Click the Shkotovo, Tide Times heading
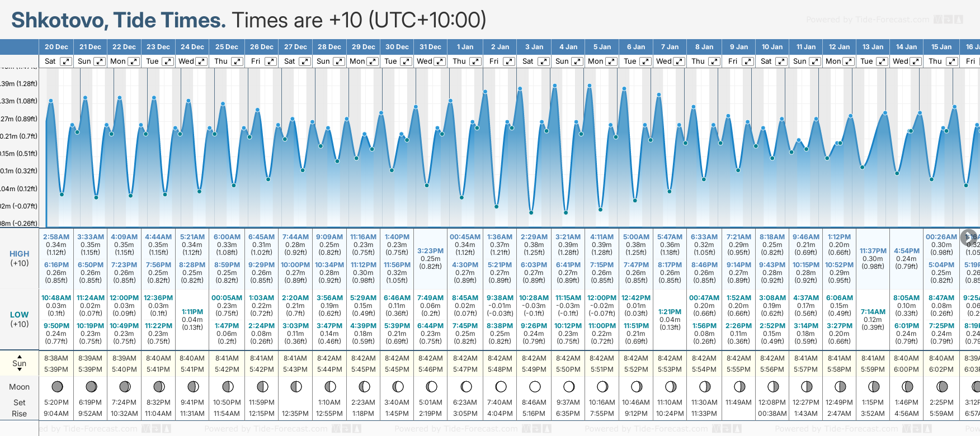Image resolution: width=980 pixels, height=436 pixels. [119, 20]
